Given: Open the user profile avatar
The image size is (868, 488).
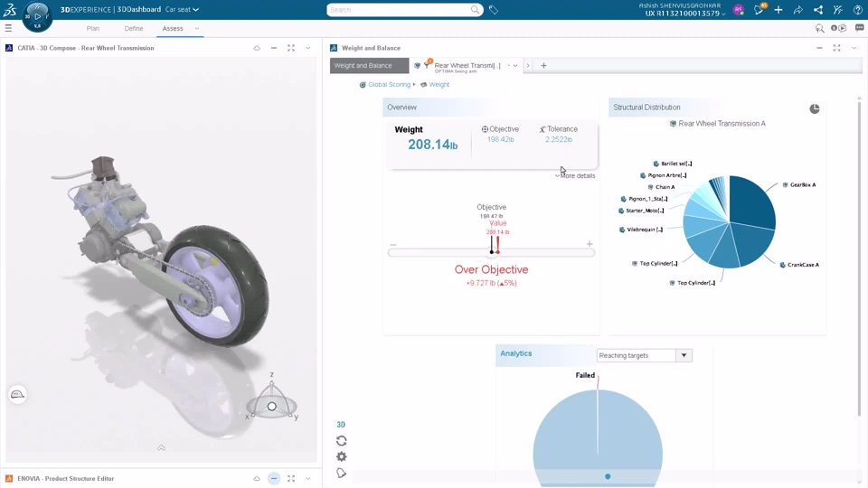Looking at the screenshot, I should tap(738, 9).
